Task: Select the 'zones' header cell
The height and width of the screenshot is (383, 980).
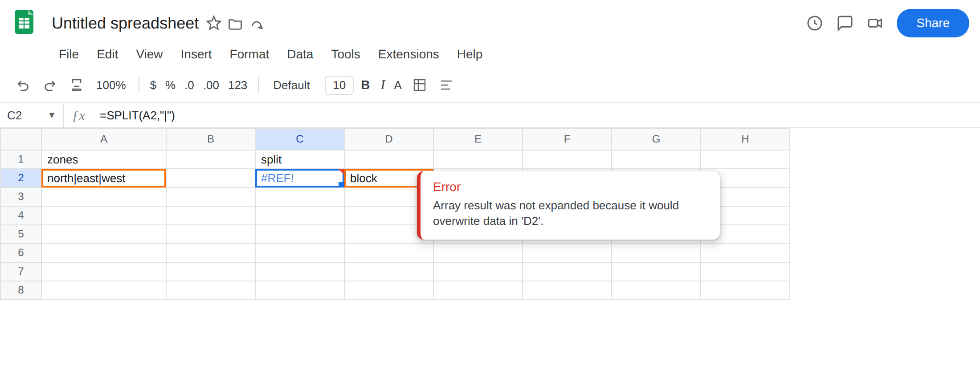Action: click(104, 159)
